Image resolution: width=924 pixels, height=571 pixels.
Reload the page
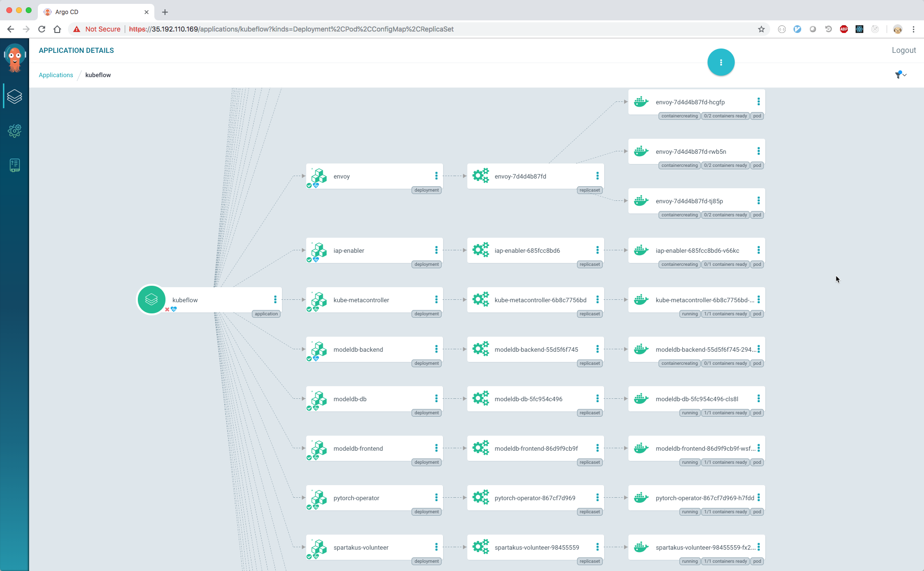42,29
